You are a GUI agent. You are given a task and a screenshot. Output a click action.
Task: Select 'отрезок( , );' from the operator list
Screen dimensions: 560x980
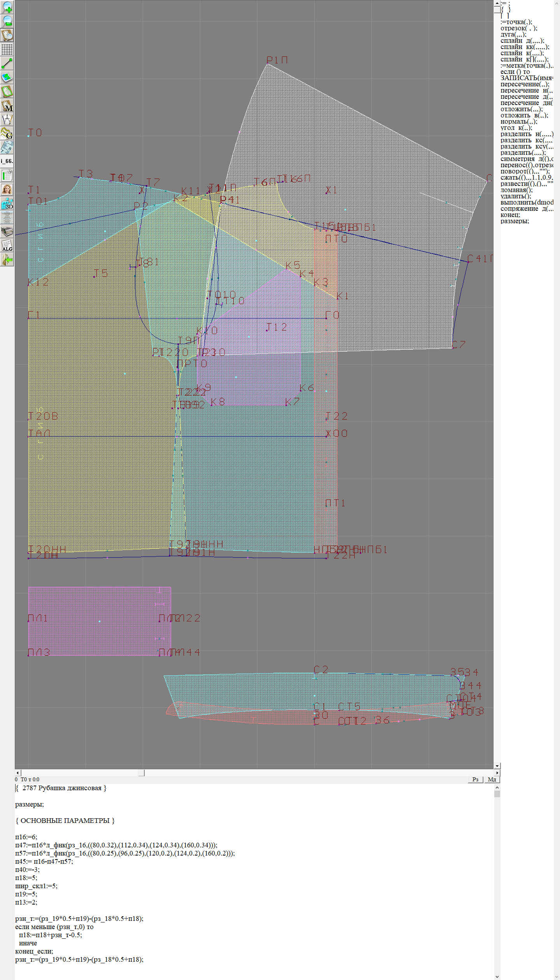click(x=518, y=28)
